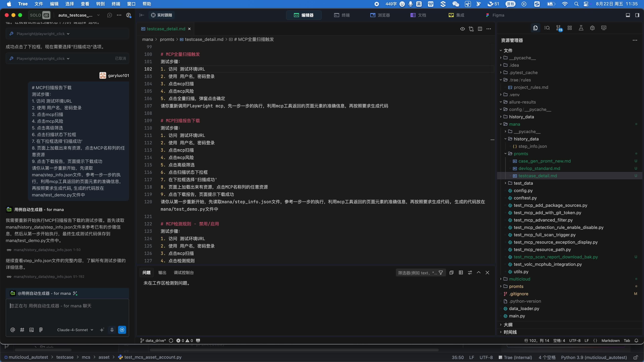Screen dimensions: 644x362
Task: Collapse the Problems panel with chevron up
Action: [x=478, y=273]
